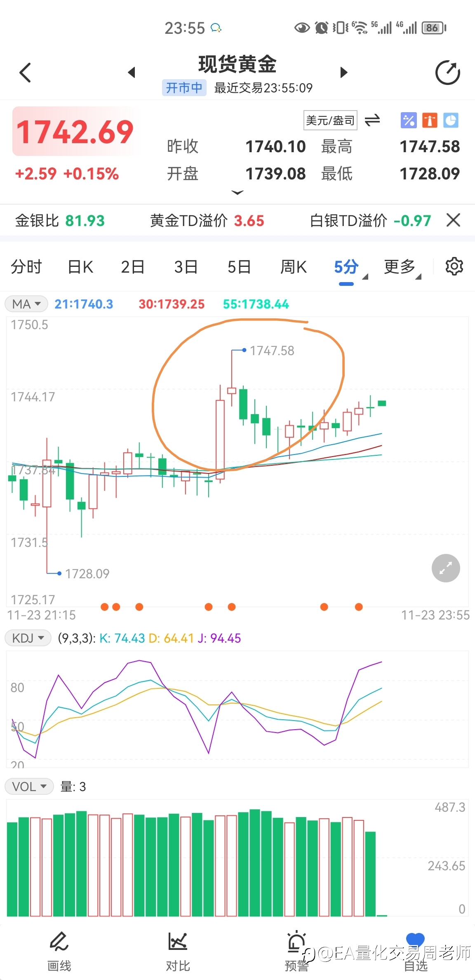Toggle the 美元/盎司 unit box

330,120
